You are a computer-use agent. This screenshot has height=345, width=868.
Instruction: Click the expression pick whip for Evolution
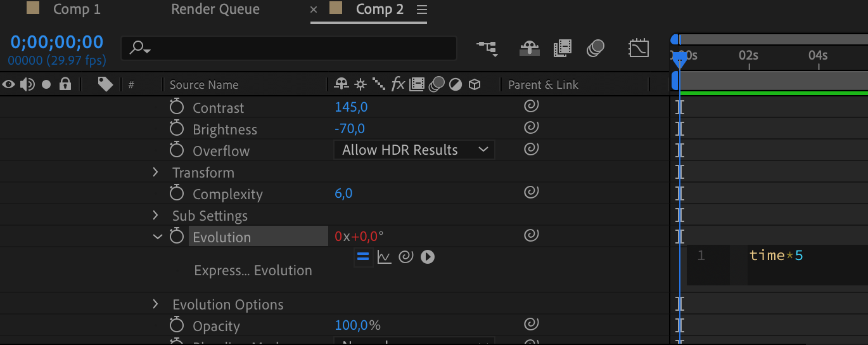(406, 257)
